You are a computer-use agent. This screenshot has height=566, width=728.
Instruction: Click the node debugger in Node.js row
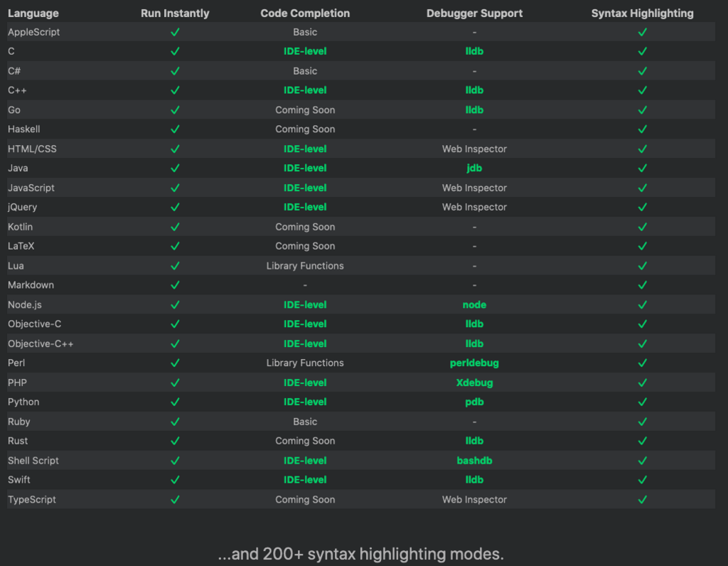tap(474, 305)
